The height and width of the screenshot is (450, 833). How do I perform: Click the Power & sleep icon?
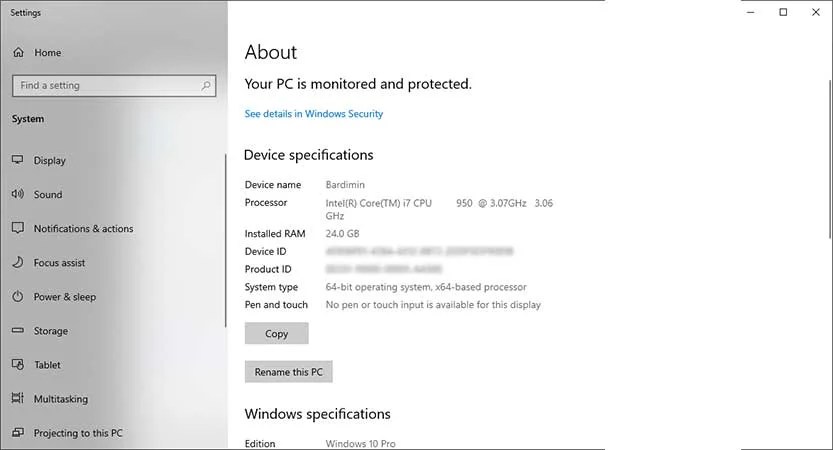tap(18, 296)
